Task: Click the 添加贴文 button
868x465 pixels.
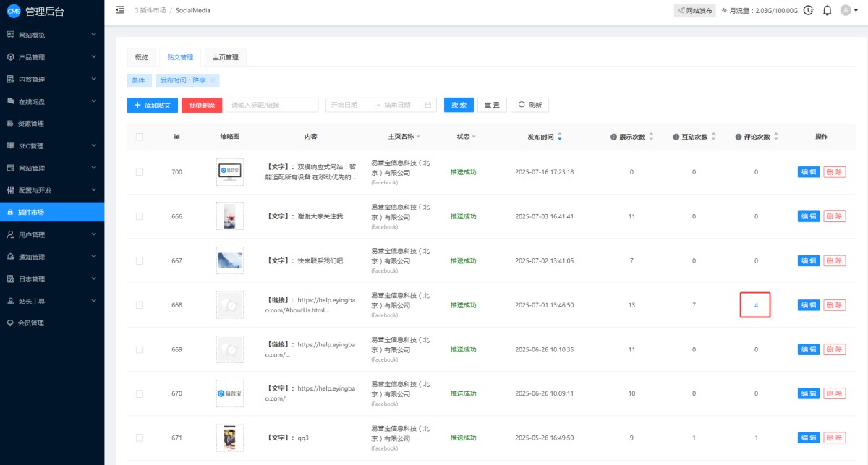Action: coord(152,105)
